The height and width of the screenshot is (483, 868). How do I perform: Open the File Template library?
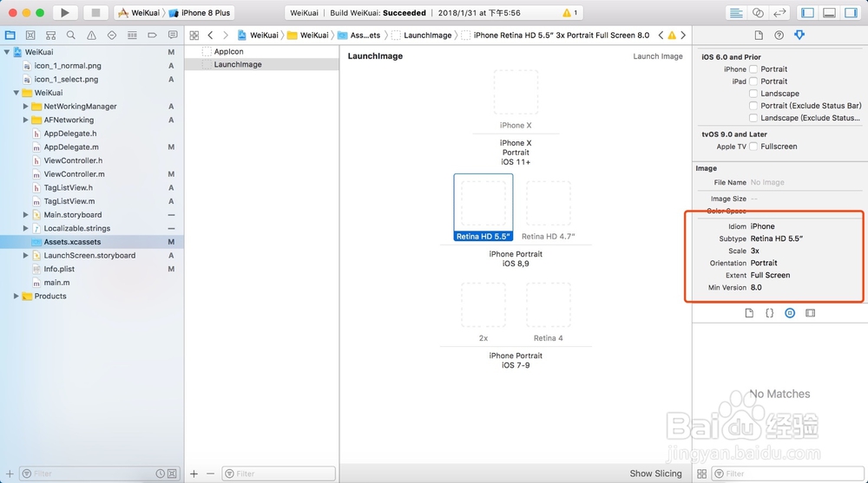[749, 313]
